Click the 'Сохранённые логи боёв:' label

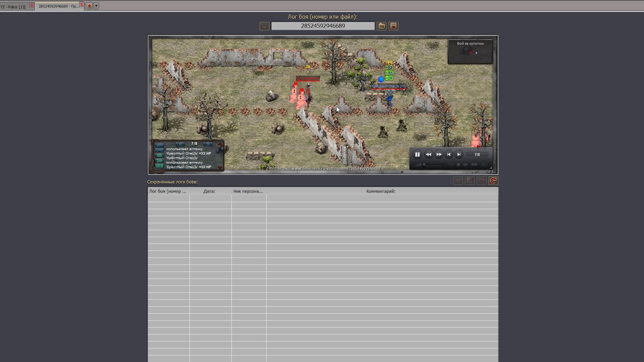click(172, 182)
